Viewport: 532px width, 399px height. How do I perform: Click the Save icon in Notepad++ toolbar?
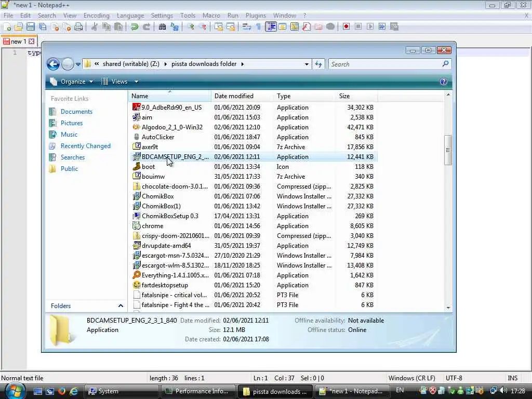[31, 27]
